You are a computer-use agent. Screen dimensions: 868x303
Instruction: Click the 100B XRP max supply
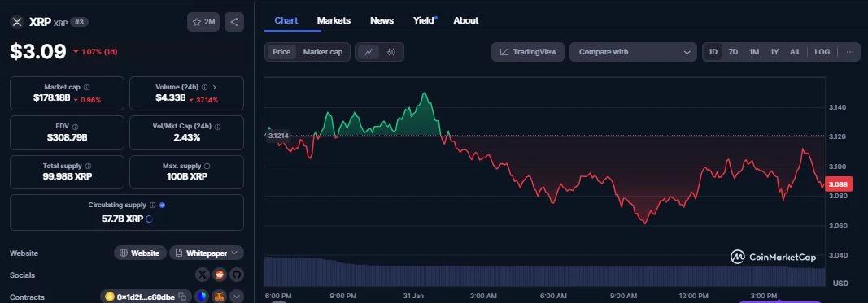186,176
